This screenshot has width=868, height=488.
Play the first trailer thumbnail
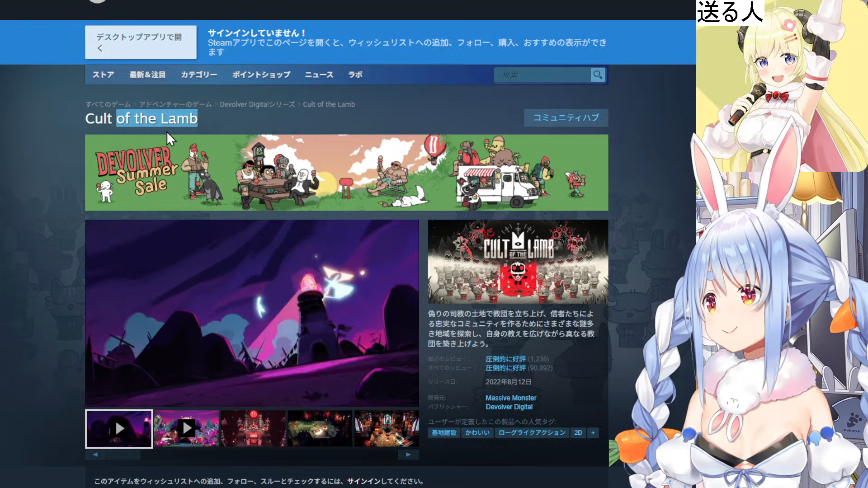pos(119,428)
